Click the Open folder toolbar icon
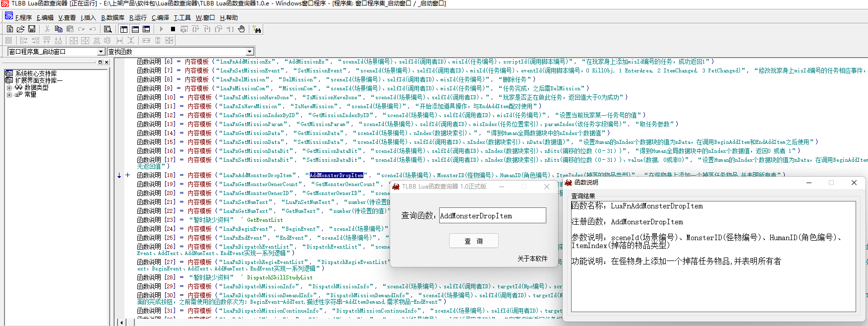 coord(20,29)
